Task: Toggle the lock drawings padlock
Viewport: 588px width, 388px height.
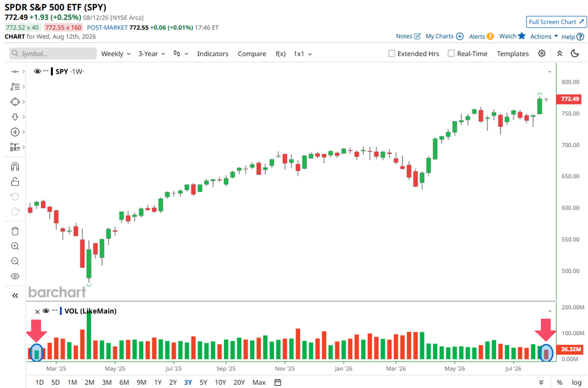Action: click(x=15, y=182)
